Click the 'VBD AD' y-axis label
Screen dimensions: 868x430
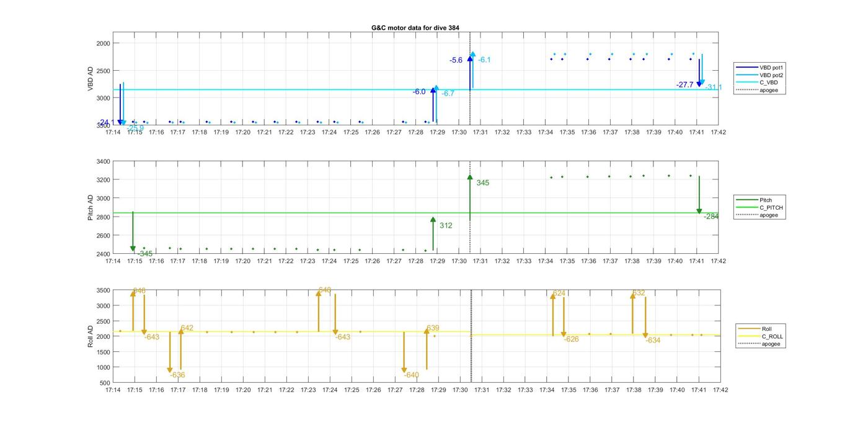[91, 78]
